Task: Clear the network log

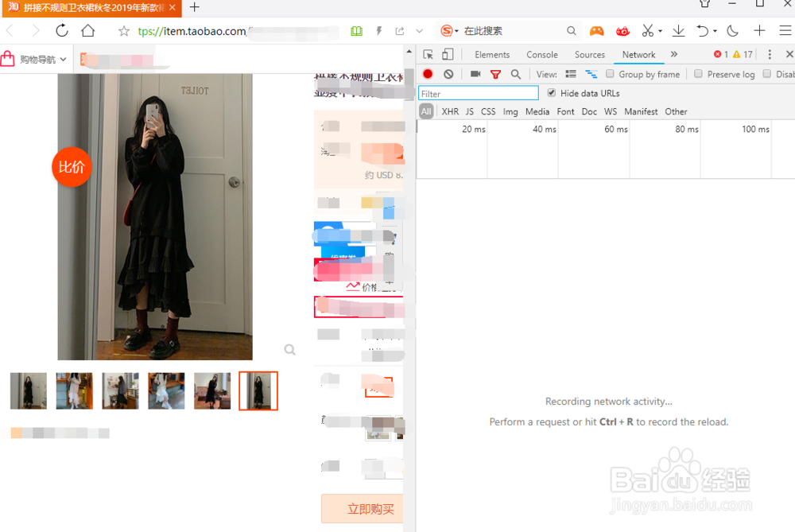Action: (x=448, y=74)
